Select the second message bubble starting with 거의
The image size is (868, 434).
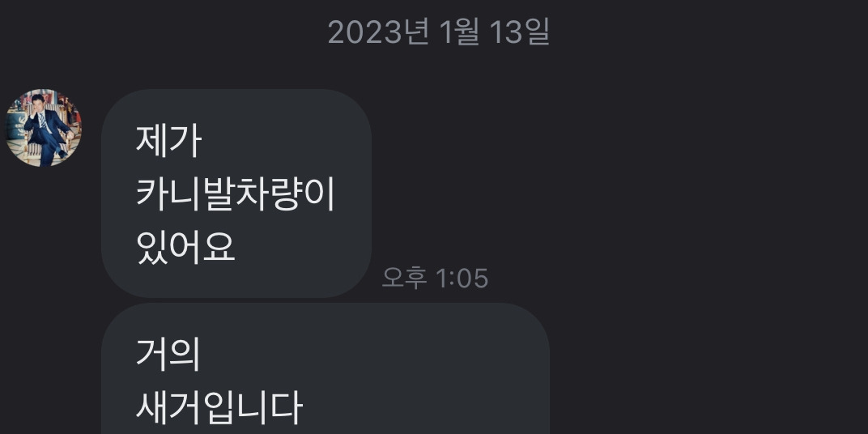[325, 368]
